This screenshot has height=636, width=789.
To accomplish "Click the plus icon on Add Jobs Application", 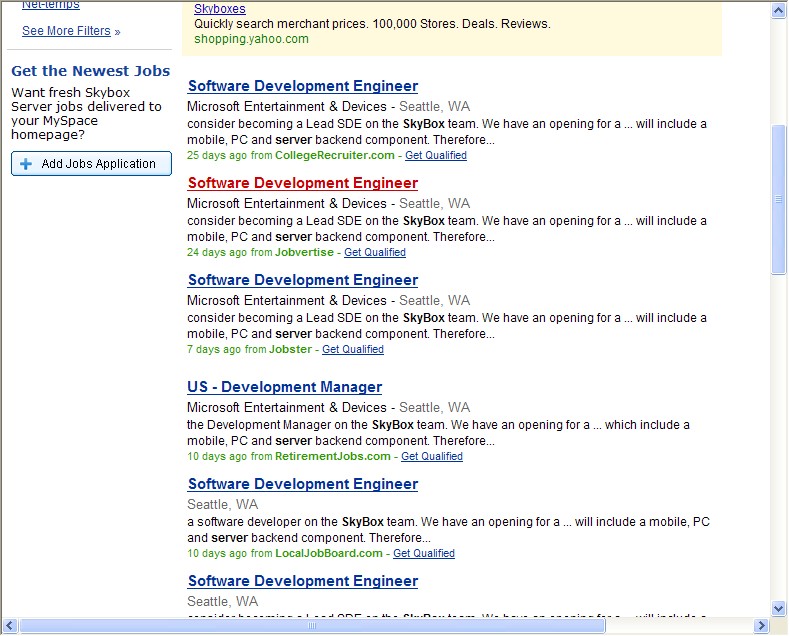I will [26, 164].
